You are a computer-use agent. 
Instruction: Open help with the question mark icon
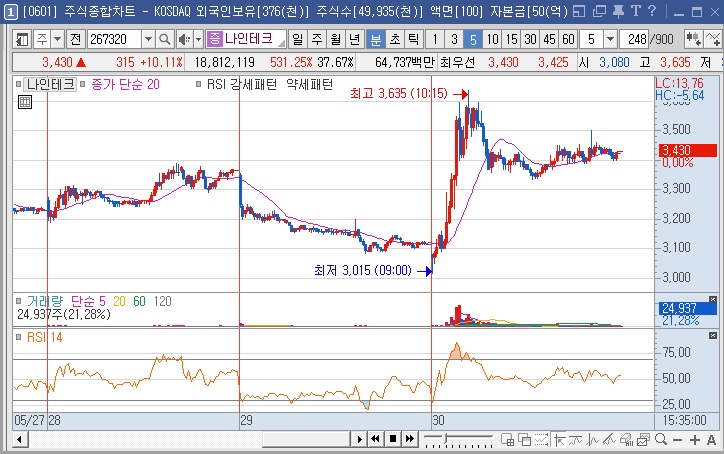(x=652, y=11)
